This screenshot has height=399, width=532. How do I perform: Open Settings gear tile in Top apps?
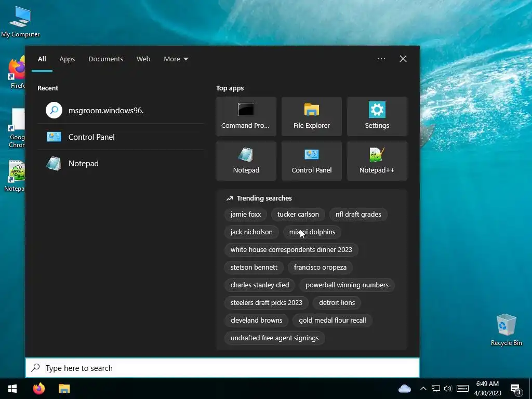point(377,116)
